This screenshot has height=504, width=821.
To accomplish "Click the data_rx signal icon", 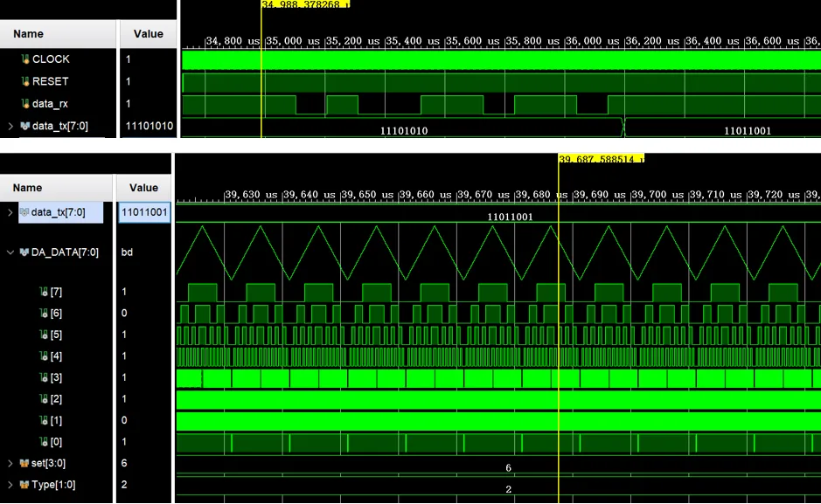I will (x=25, y=104).
